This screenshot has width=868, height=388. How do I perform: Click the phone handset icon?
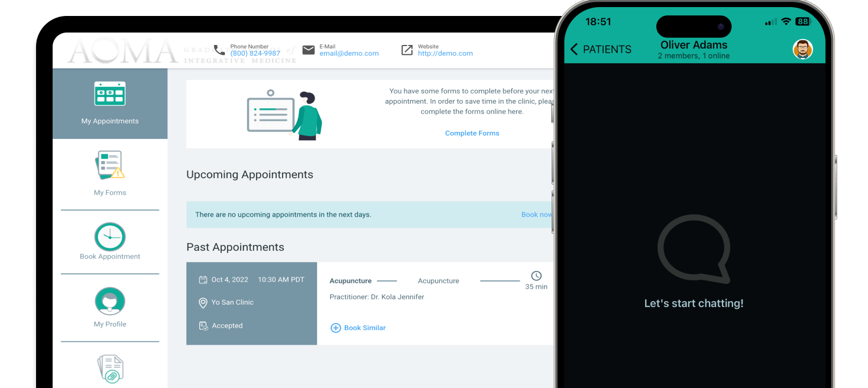[x=219, y=50]
